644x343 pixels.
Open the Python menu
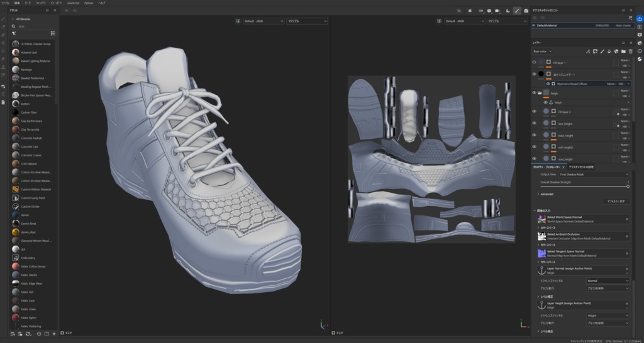[89, 3]
